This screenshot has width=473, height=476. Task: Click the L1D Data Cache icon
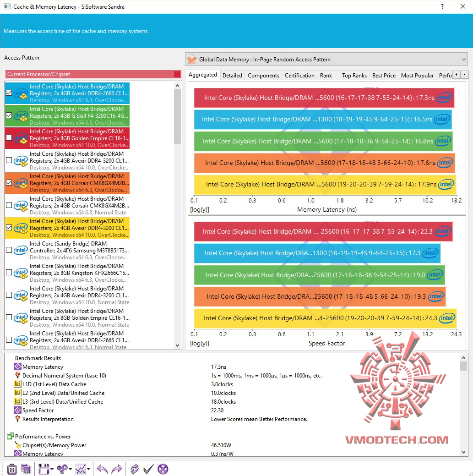(x=18, y=384)
